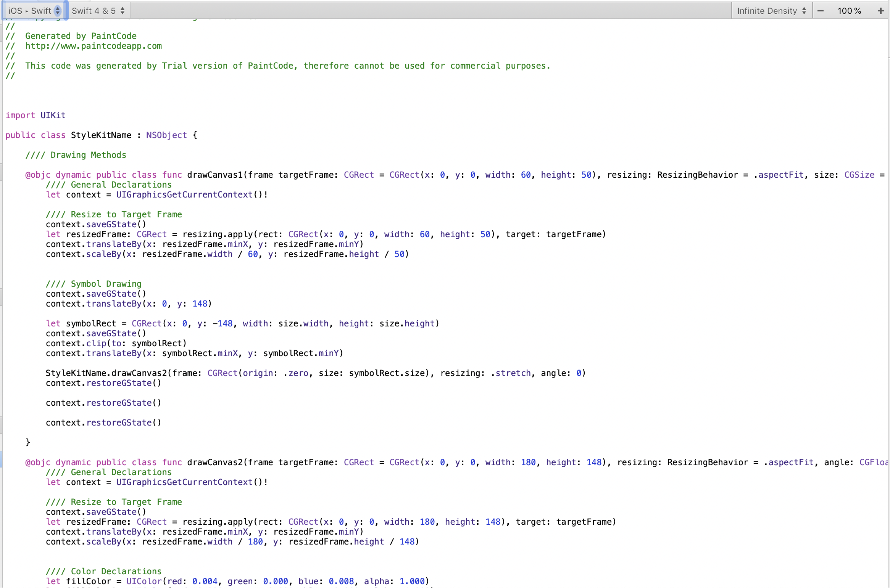Image resolution: width=890 pixels, height=588 pixels.
Task: Click the drawCanvas2 function declaration name
Action: tap(215, 462)
